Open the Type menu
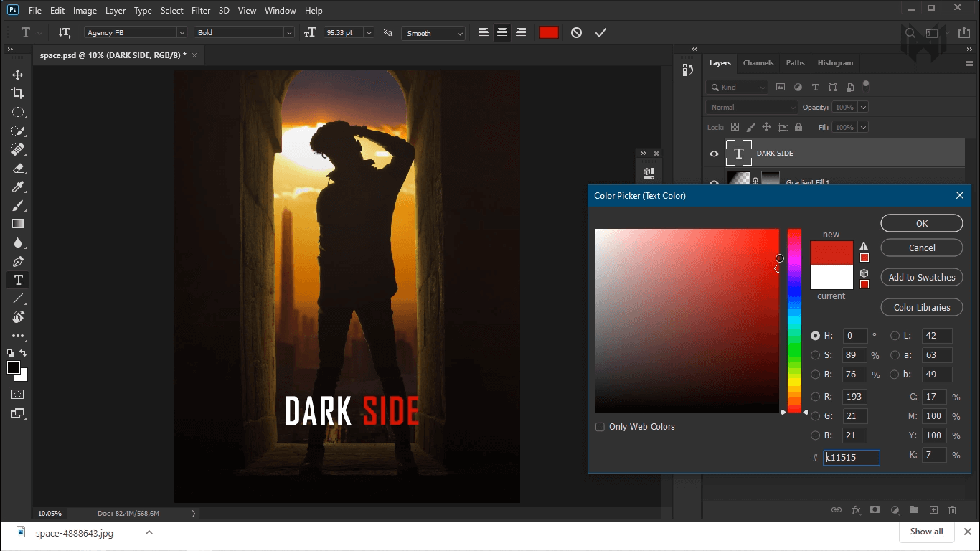980x551 pixels. point(143,11)
